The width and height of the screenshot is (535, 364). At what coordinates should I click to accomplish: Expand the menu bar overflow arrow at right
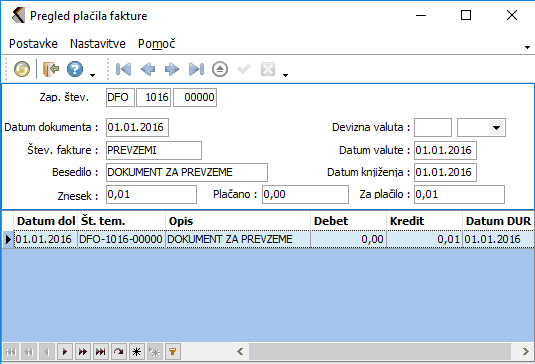[527, 47]
